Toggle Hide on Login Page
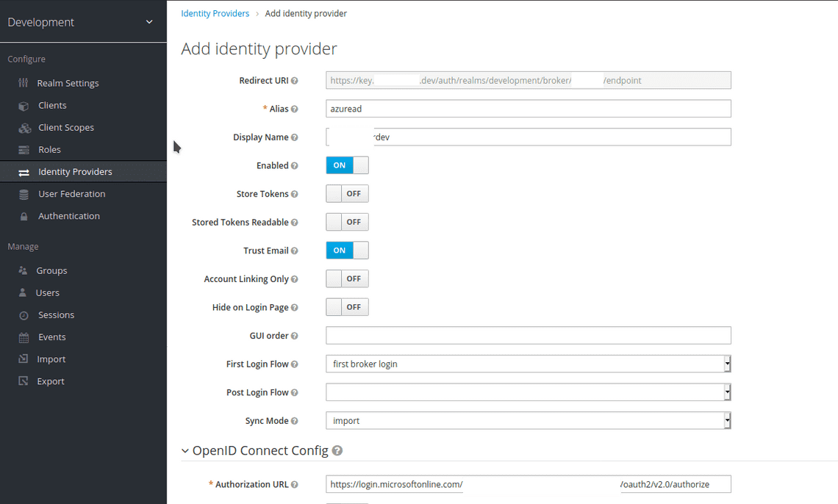838x504 pixels. (x=346, y=306)
